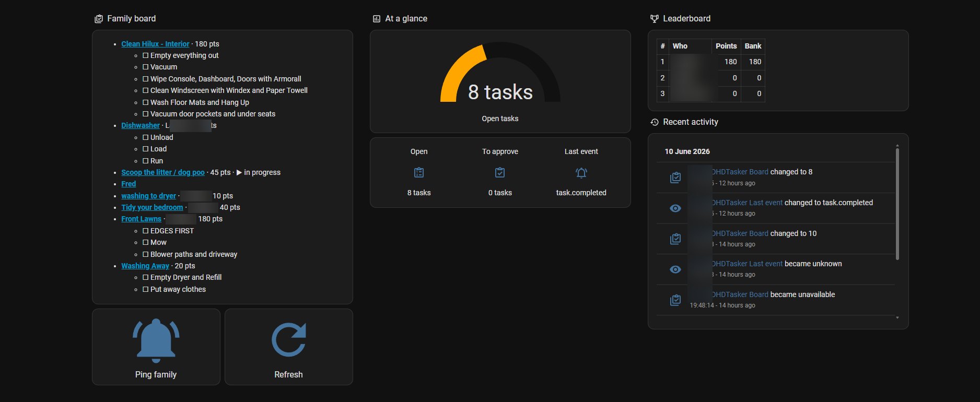The image size is (980, 402).
Task: Click the Refresh circular arrow icon
Action: point(289,340)
